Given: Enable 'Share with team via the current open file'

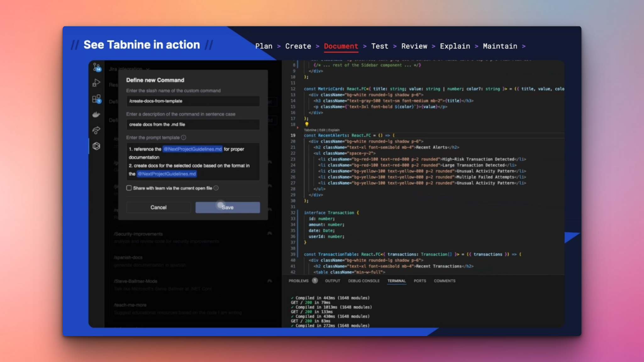Looking at the screenshot, I should click(x=129, y=188).
